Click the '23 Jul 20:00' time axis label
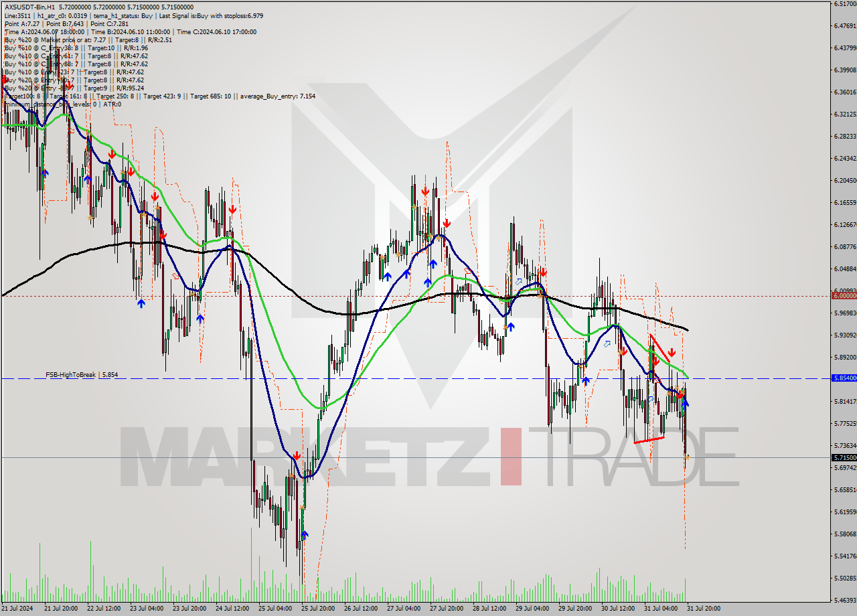This screenshot has height=616, width=857. [x=189, y=609]
